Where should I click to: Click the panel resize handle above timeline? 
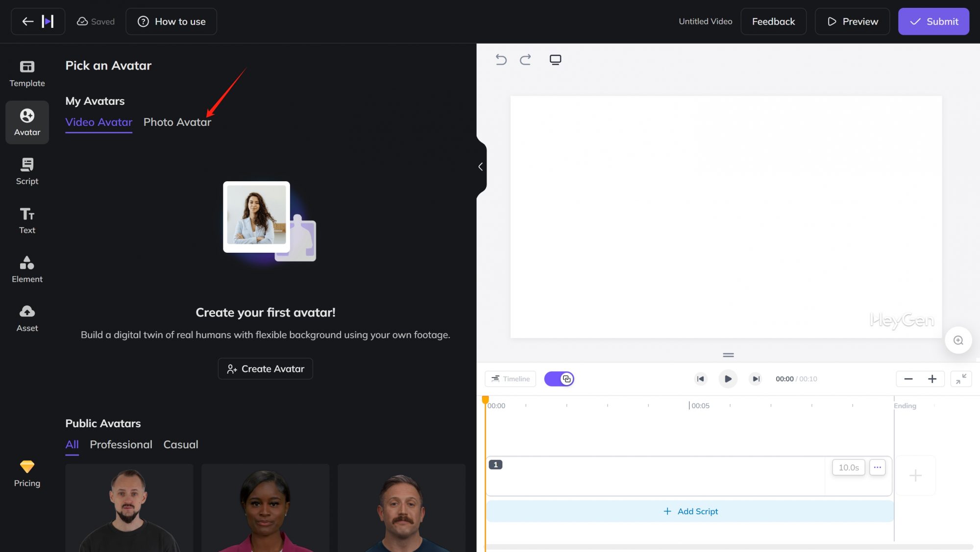(x=728, y=355)
